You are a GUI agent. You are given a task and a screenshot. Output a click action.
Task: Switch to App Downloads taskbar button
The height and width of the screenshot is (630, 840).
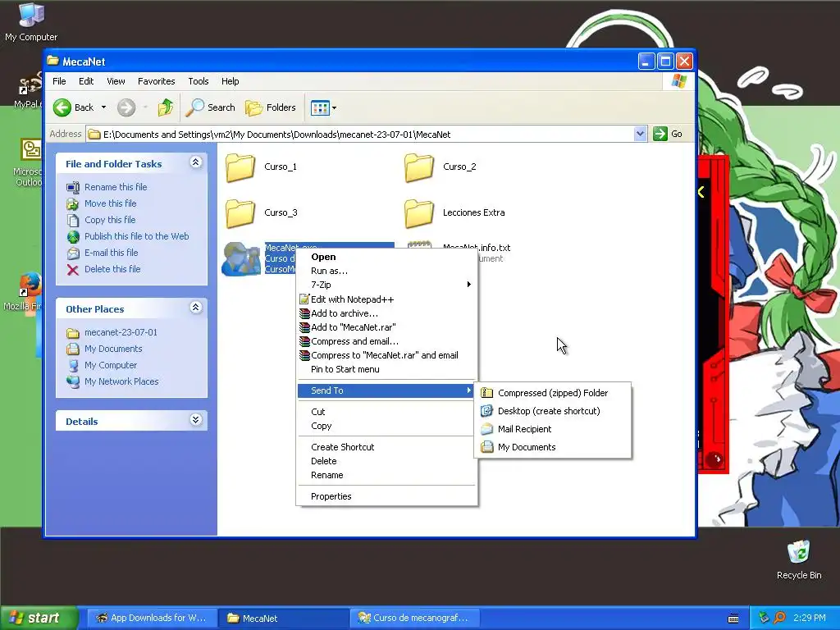click(153, 619)
